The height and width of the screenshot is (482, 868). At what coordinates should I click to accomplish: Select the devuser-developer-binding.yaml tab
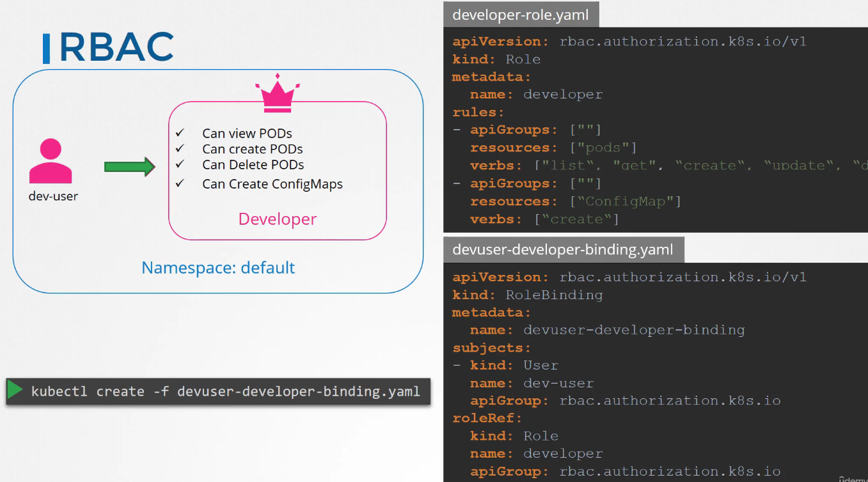point(563,249)
